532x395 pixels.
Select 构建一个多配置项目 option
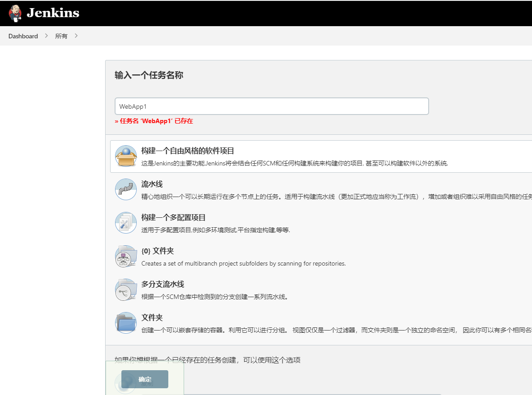click(x=173, y=217)
